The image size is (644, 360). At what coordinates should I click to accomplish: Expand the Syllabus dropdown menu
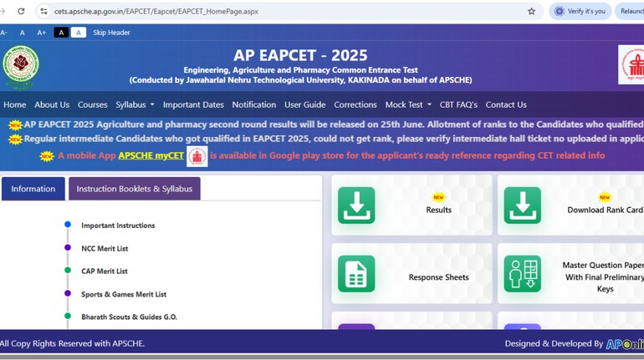pyautogui.click(x=134, y=105)
